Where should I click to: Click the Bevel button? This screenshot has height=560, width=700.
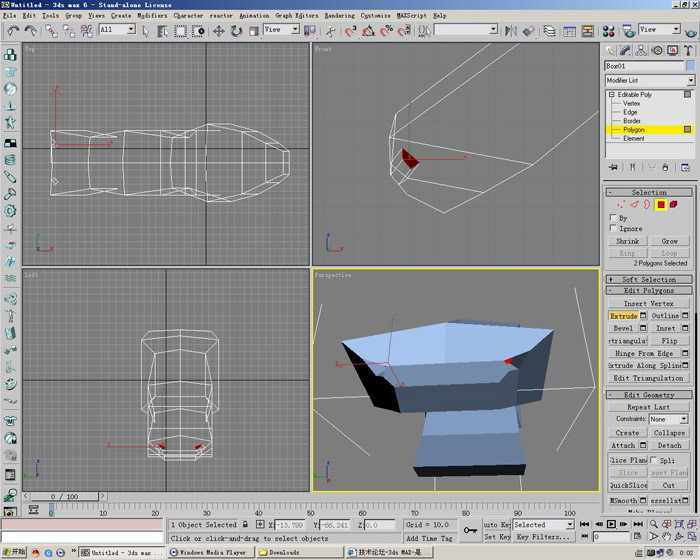click(x=622, y=328)
